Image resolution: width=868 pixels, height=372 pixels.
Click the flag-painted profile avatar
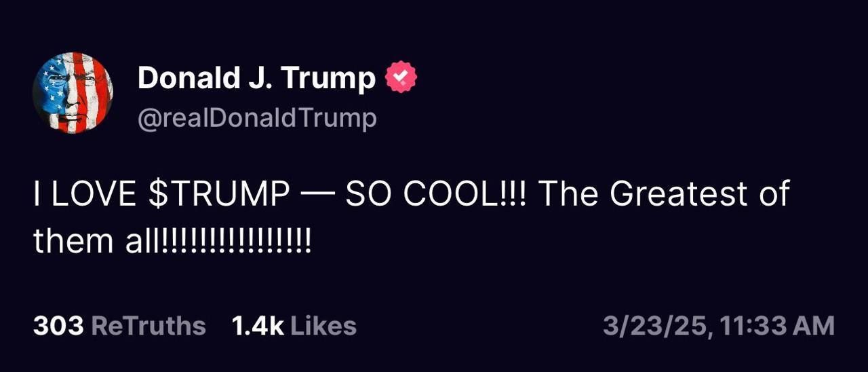click(x=73, y=92)
